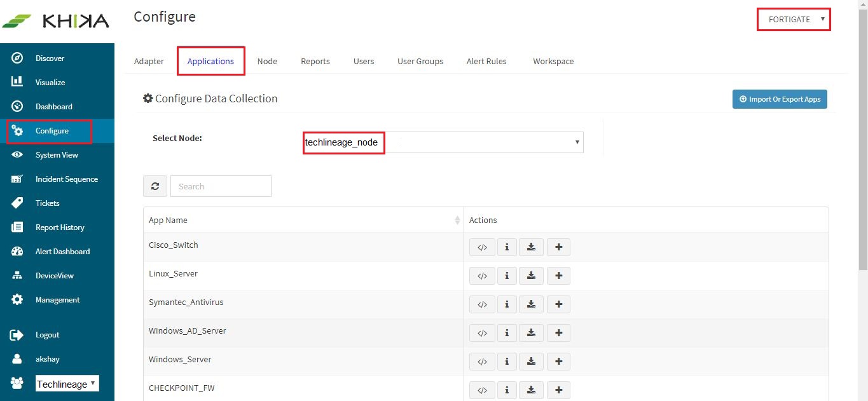Refresh the application list
Image resolution: width=868 pixels, height=401 pixels.
coord(155,186)
